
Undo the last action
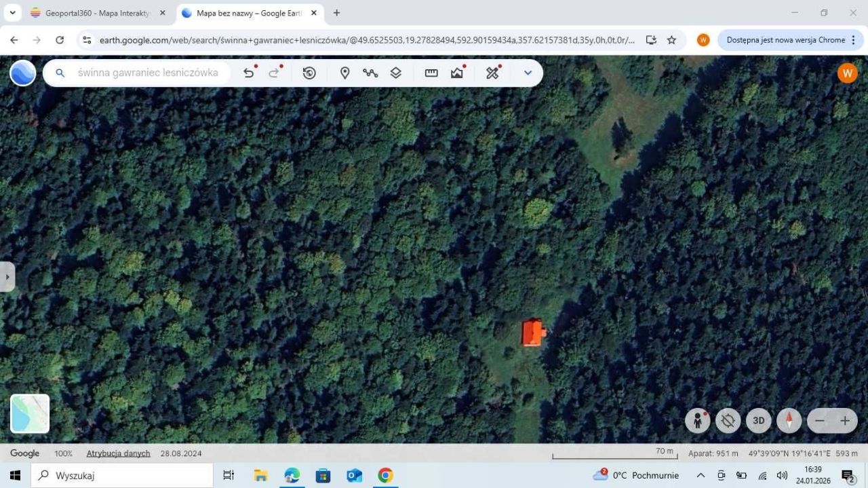249,73
